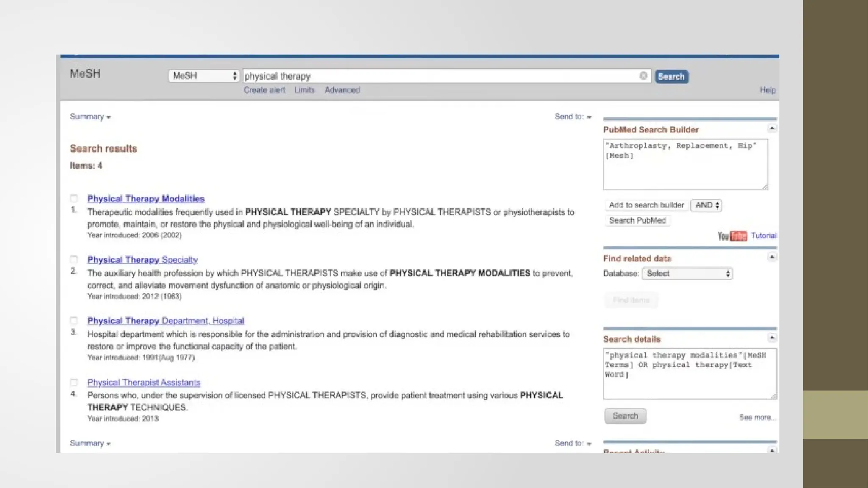Open the top Send to menu

point(573,117)
